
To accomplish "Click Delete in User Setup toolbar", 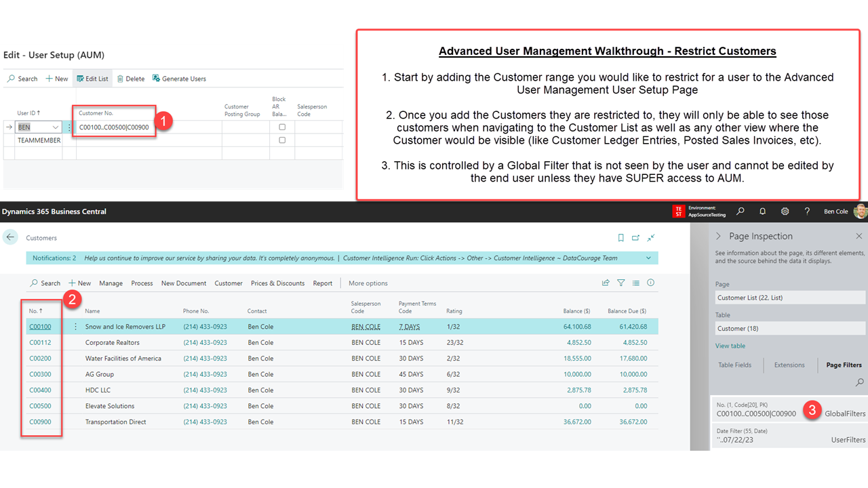I will 131,79.
